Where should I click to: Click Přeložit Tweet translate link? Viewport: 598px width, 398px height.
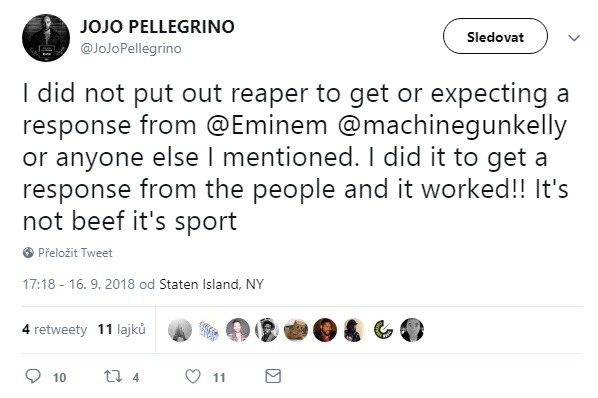[75, 253]
